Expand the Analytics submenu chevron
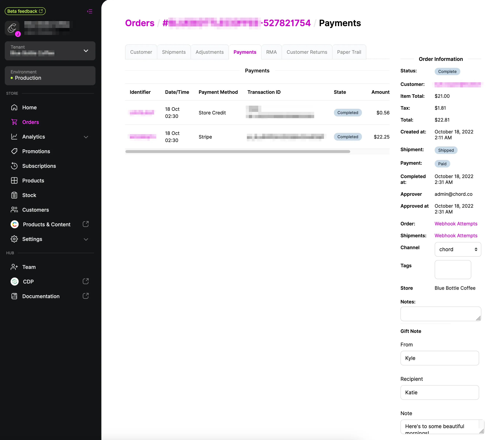This screenshot has width=504, height=440. [86, 137]
